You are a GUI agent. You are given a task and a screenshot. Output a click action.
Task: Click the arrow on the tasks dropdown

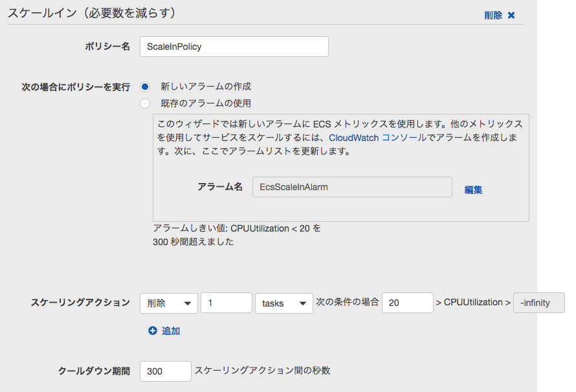(x=303, y=303)
